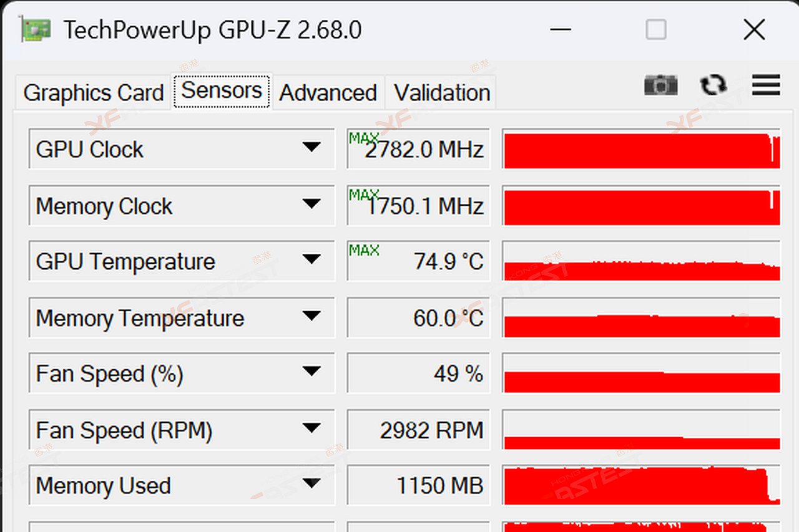Open the Advanced tab
This screenshot has height=532, width=799.
pos(328,93)
